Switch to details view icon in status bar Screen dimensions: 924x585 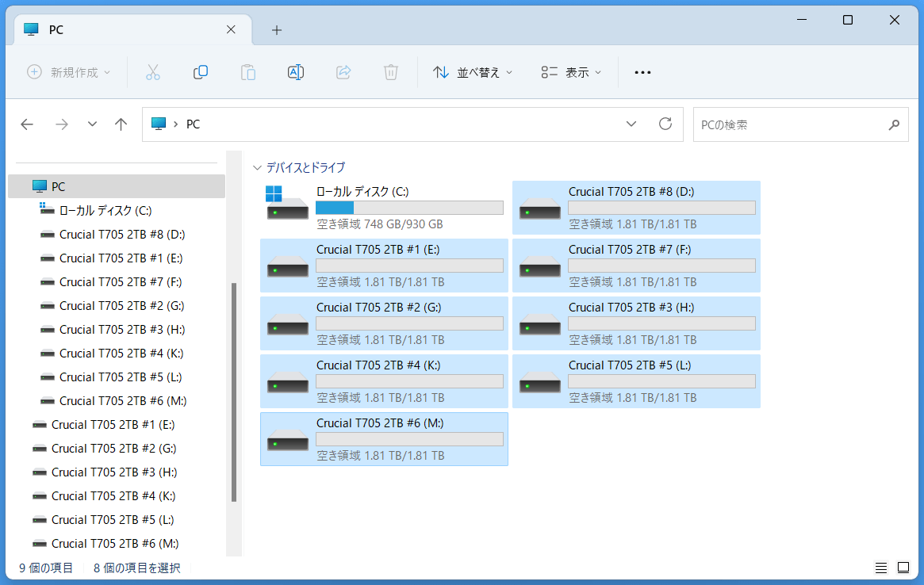pos(880,568)
